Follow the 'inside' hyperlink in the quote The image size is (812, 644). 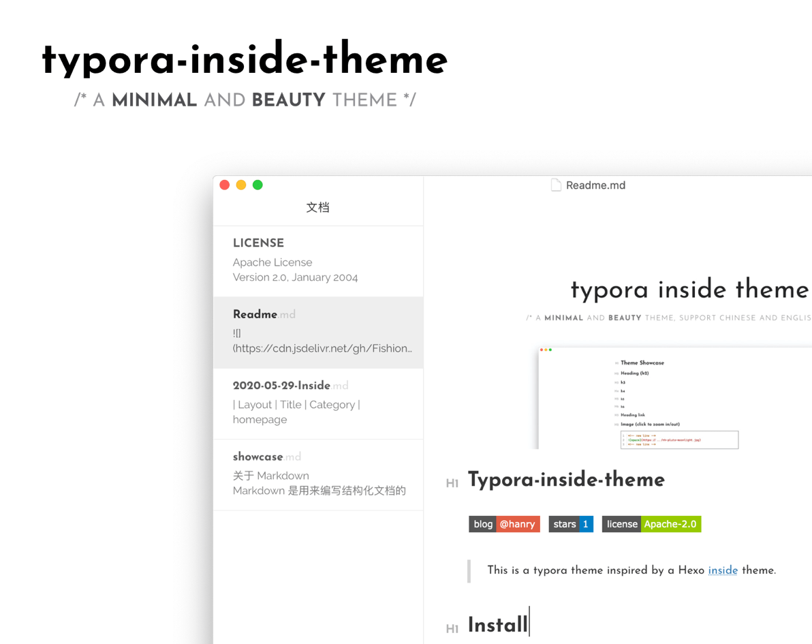722,570
